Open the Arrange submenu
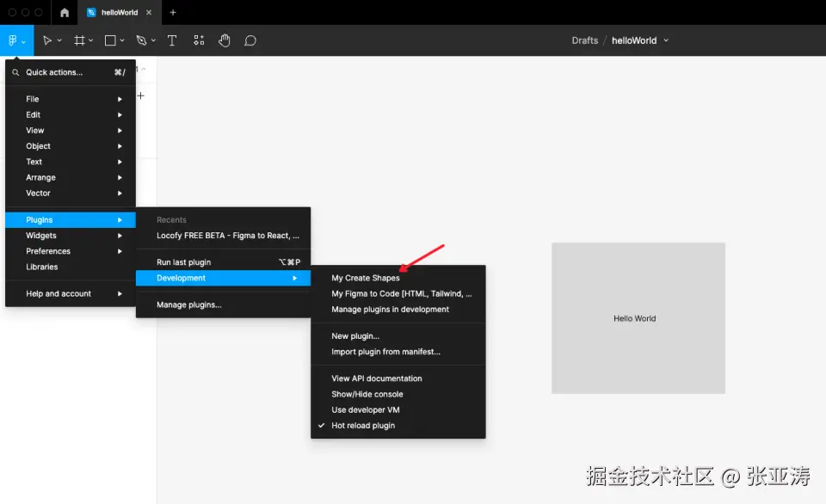The height and width of the screenshot is (504, 826). pyautogui.click(x=71, y=177)
